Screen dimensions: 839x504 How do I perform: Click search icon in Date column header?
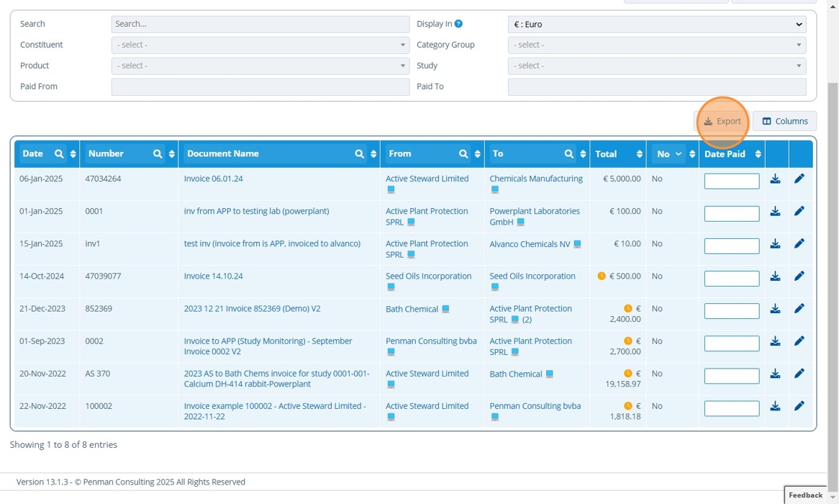point(59,154)
